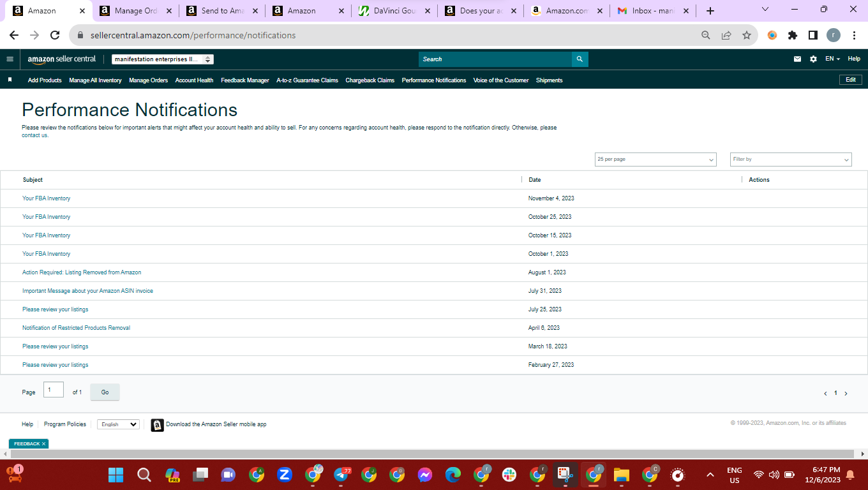Open Windows taskbar search

[x=144, y=475]
